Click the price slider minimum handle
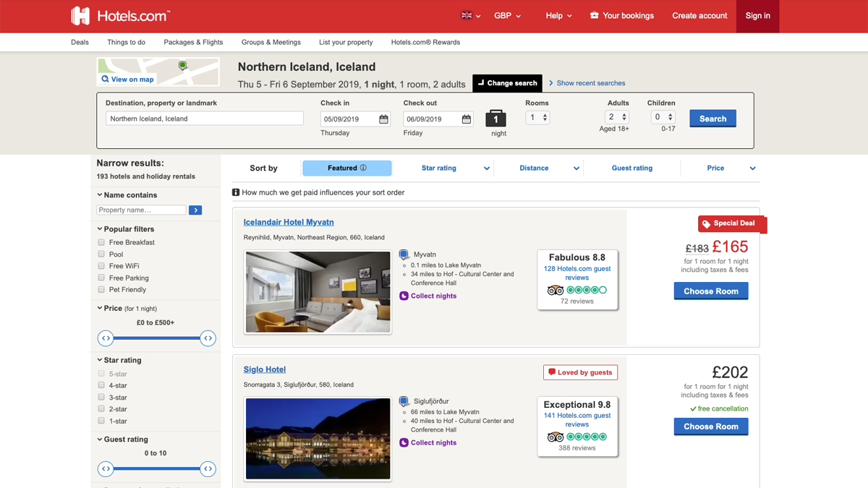This screenshot has height=488, width=868. pyautogui.click(x=106, y=338)
